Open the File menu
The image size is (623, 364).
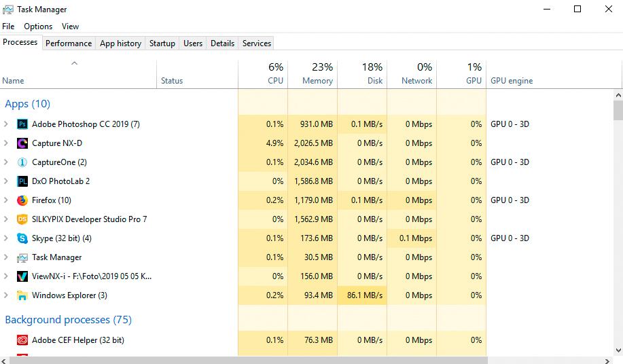[x=8, y=26]
